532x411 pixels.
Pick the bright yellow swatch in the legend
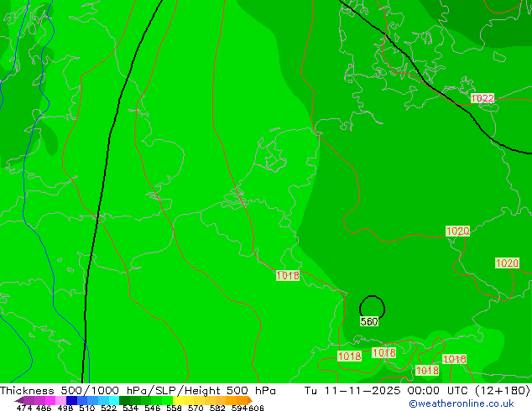coord(178,400)
